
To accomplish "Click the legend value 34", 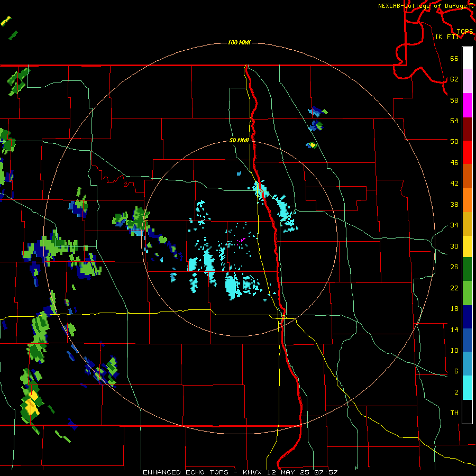I will [x=454, y=225].
